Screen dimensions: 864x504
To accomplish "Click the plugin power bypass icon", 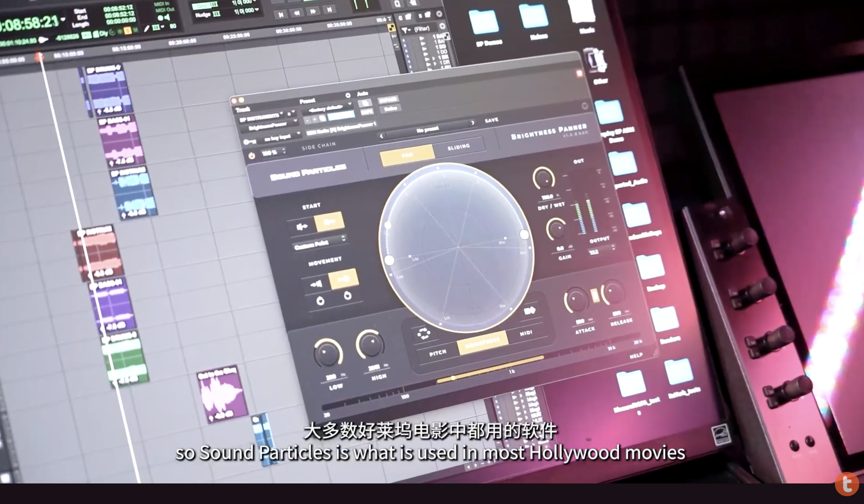I will coord(252,156).
